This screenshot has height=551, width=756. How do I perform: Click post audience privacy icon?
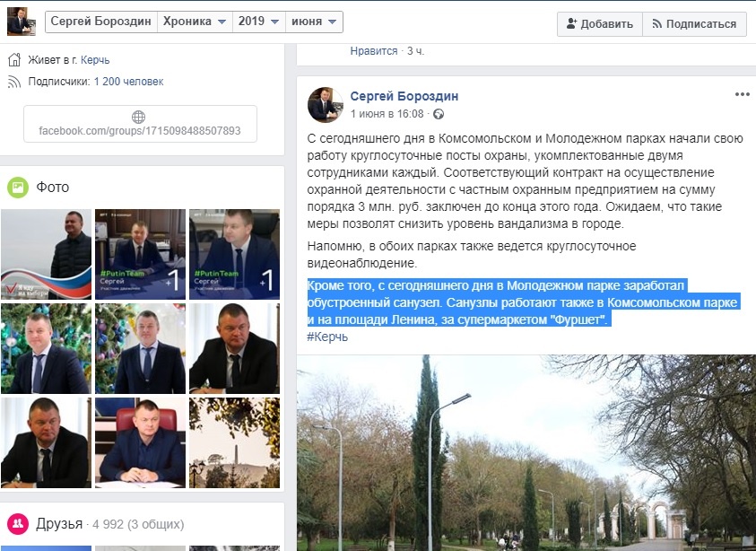[x=439, y=115]
